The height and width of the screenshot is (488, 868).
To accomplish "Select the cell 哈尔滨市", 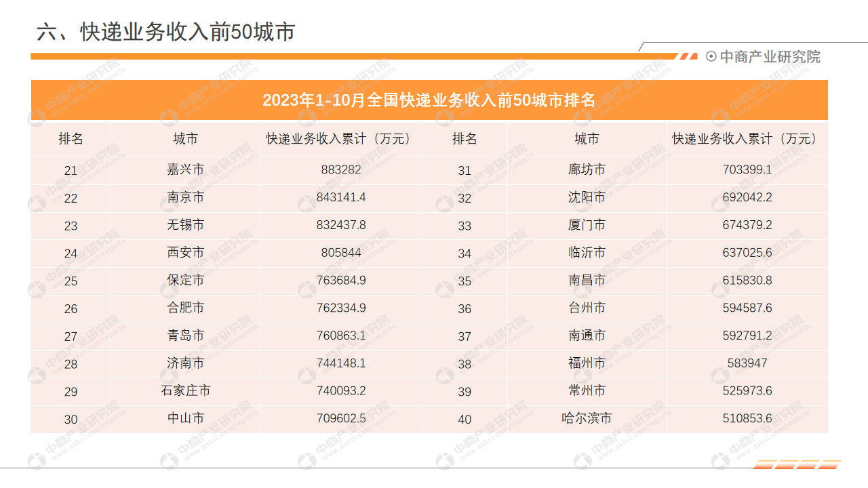I will pyautogui.click(x=587, y=418).
